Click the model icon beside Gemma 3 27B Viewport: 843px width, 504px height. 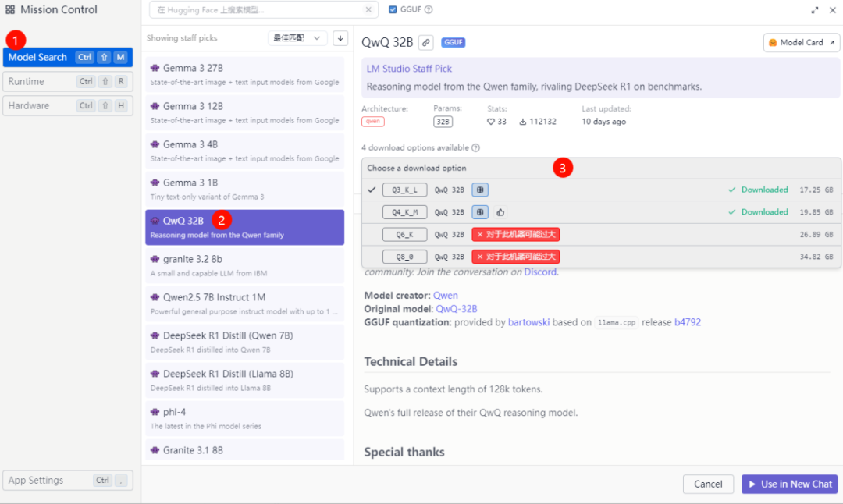click(x=155, y=68)
